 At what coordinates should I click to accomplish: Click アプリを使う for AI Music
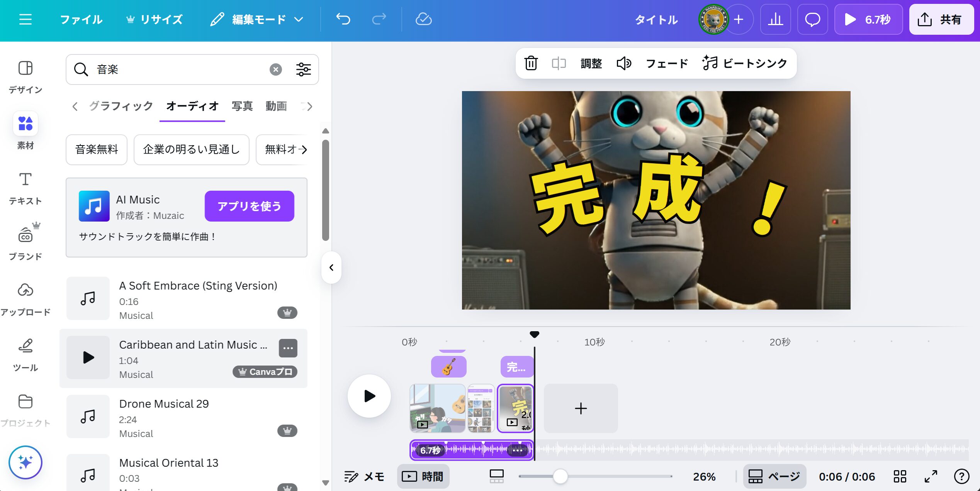[249, 206]
